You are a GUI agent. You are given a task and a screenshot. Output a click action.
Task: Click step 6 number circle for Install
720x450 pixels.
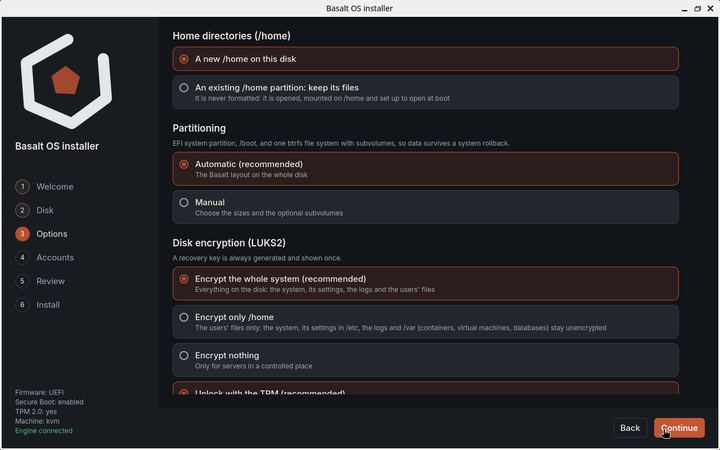point(22,305)
